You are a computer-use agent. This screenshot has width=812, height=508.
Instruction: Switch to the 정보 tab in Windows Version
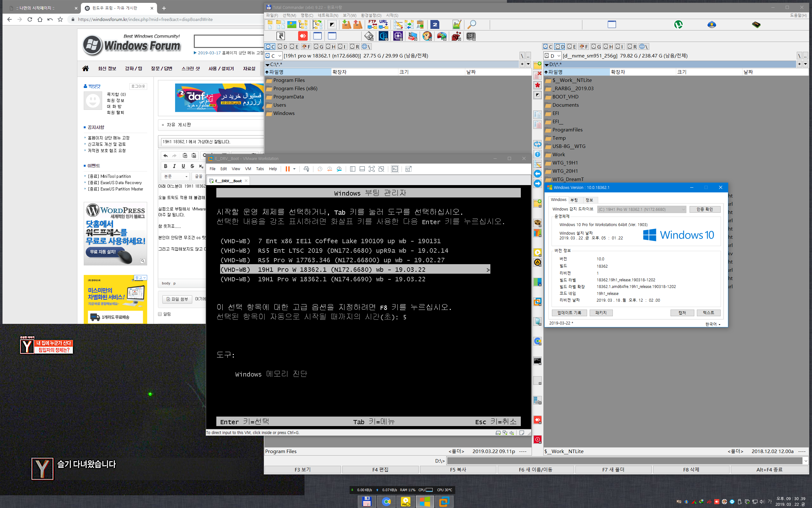(589, 200)
